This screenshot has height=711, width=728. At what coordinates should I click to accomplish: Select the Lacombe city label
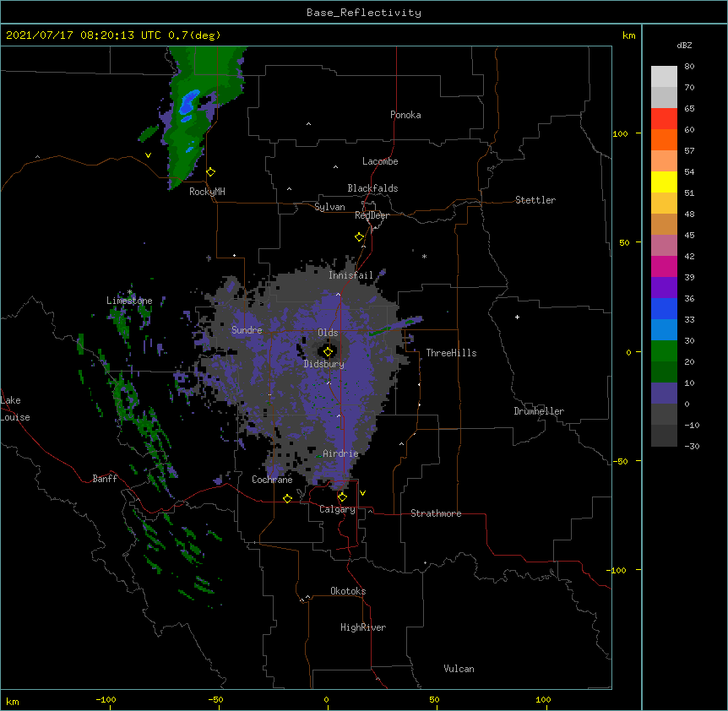pos(380,161)
